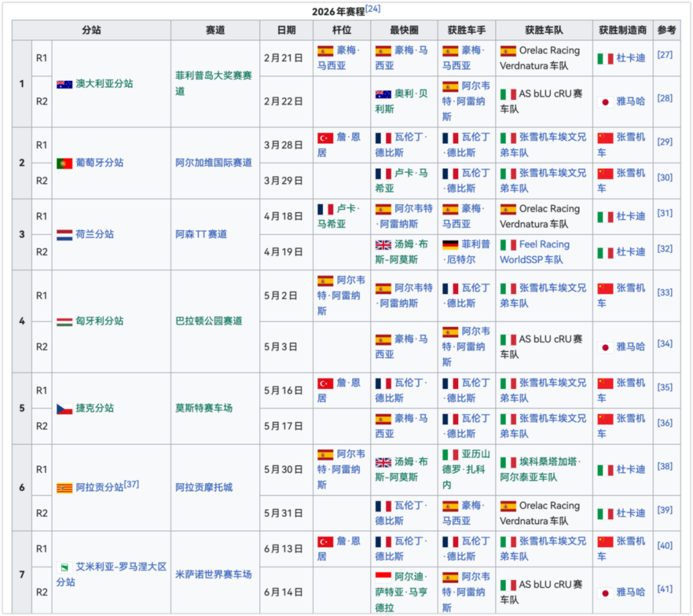Image resolution: width=693 pixels, height=616 pixels.
Task: Click the Portuguese flag beside 葡萄牙分站
Action: tap(64, 163)
